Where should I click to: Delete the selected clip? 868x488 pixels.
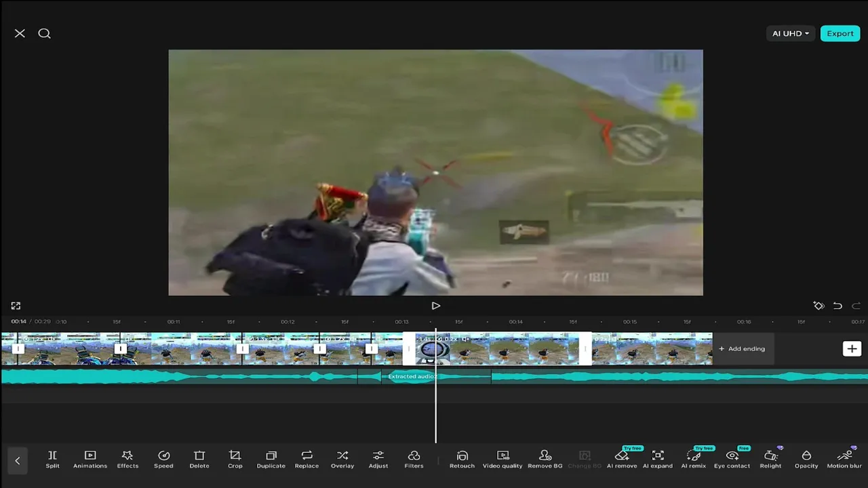point(199,459)
